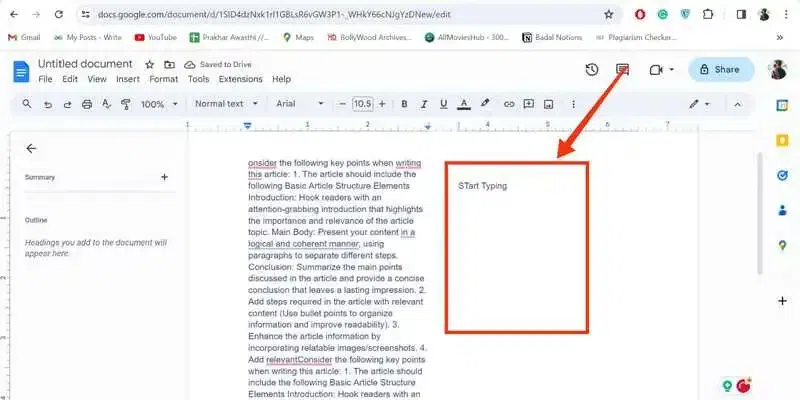Toggle italic formatting

point(423,104)
